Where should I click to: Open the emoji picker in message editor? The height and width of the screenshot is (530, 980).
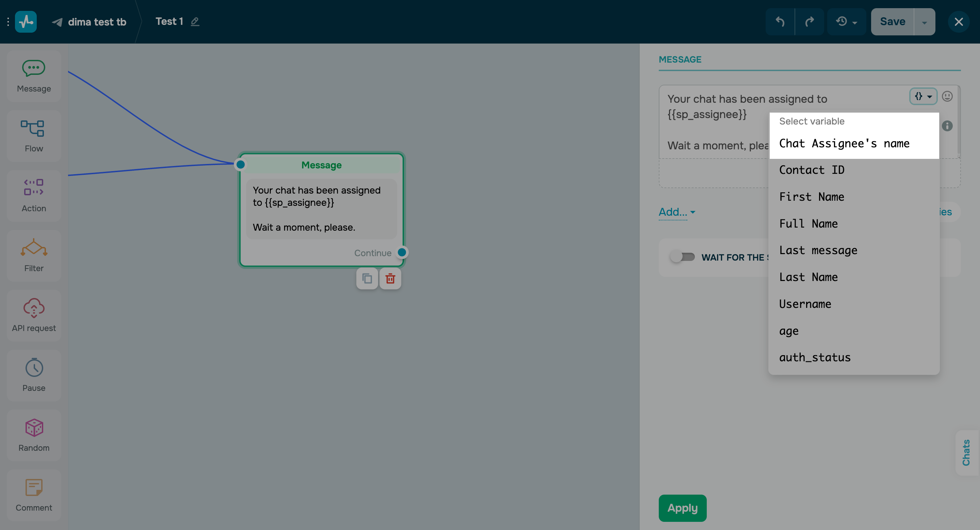coord(948,96)
